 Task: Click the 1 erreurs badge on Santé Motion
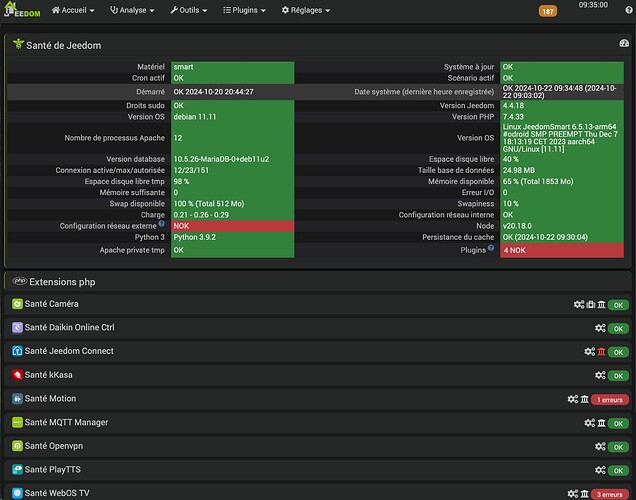point(610,399)
